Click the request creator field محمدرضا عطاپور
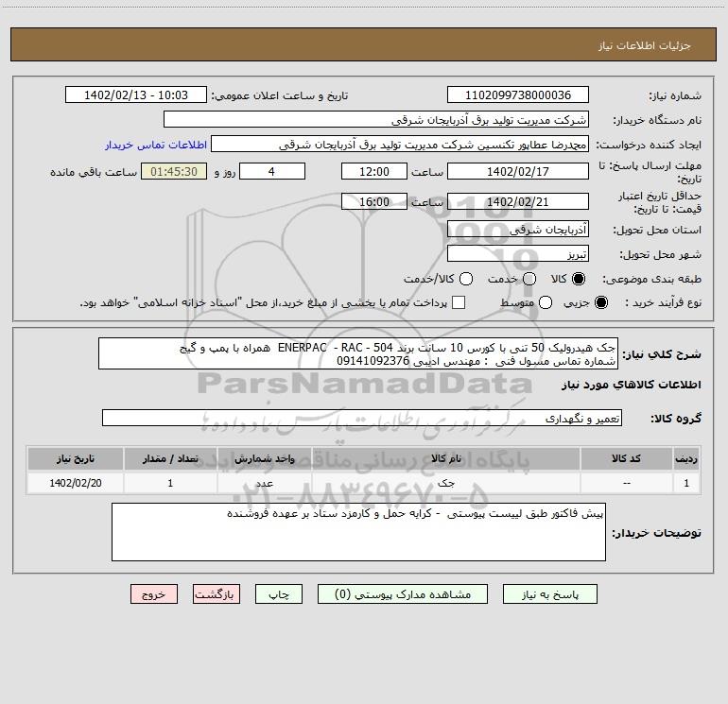The width and height of the screenshot is (728, 704). coord(400,145)
